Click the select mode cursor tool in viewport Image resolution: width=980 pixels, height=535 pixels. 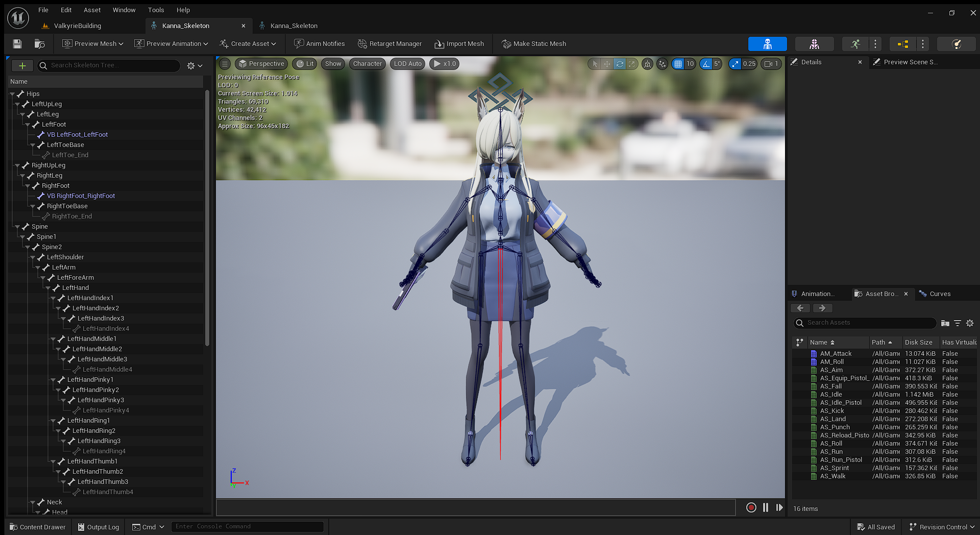coord(595,64)
